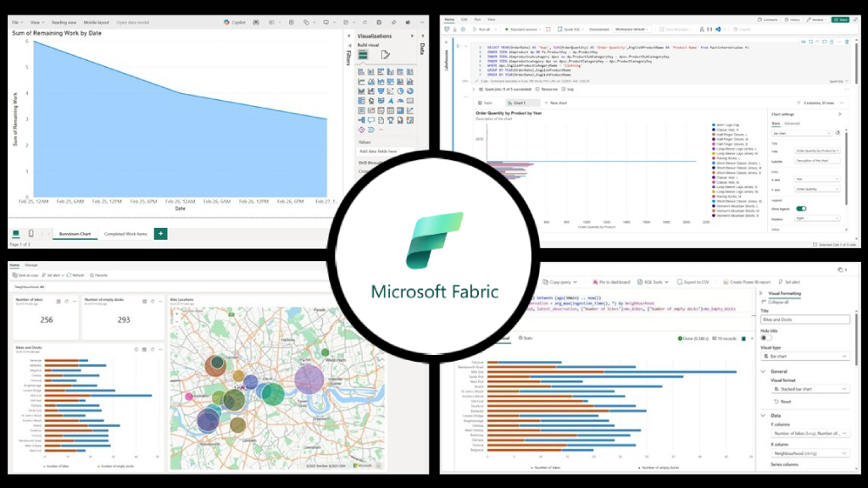Click Reading view in Power BI toolbar
868x488 pixels.
point(64,23)
